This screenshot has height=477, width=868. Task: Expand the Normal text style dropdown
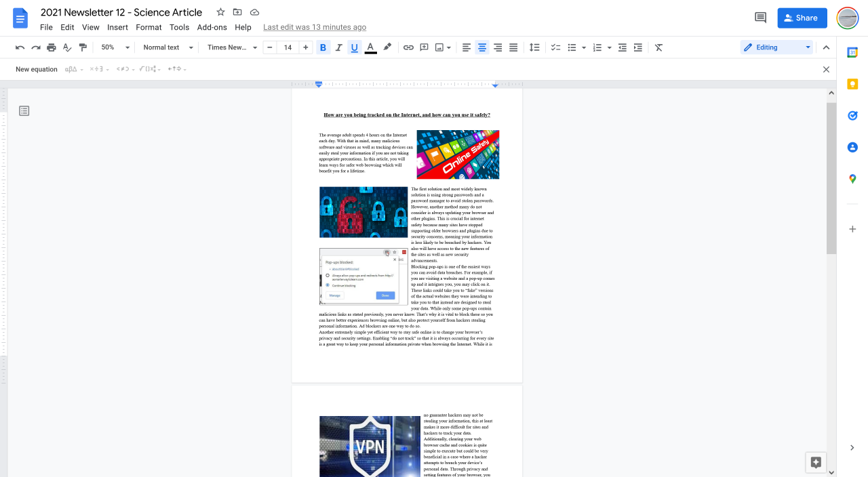168,47
